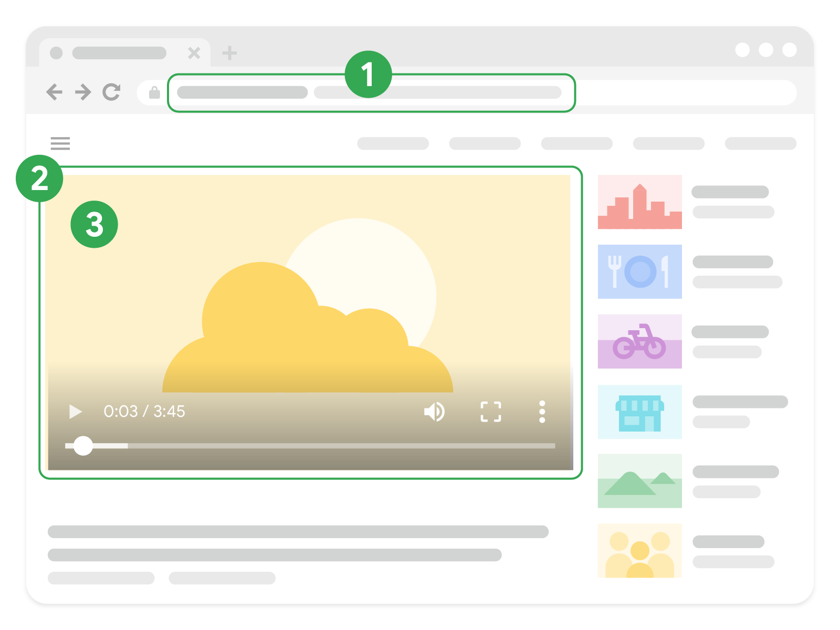Click the forward navigation arrow
This screenshot has width=840, height=630.
click(x=82, y=91)
